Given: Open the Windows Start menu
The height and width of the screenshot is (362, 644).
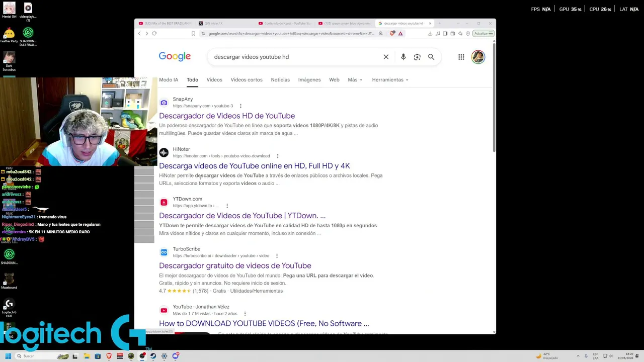Looking at the screenshot, I should pyautogui.click(x=8, y=356).
